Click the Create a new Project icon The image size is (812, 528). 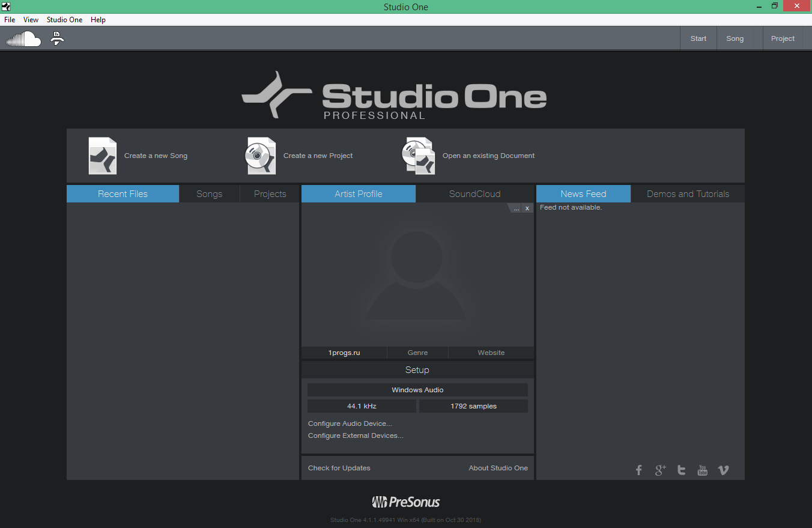point(260,156)
